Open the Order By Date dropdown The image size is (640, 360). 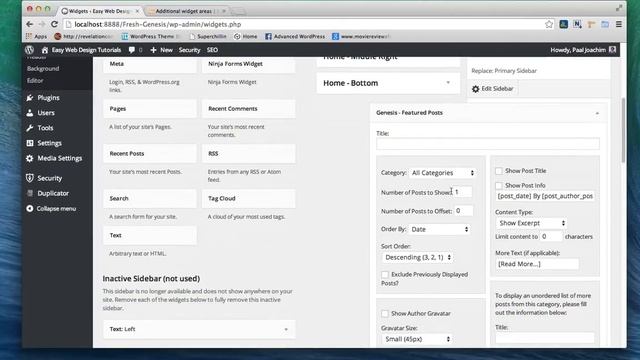(440, 229)
